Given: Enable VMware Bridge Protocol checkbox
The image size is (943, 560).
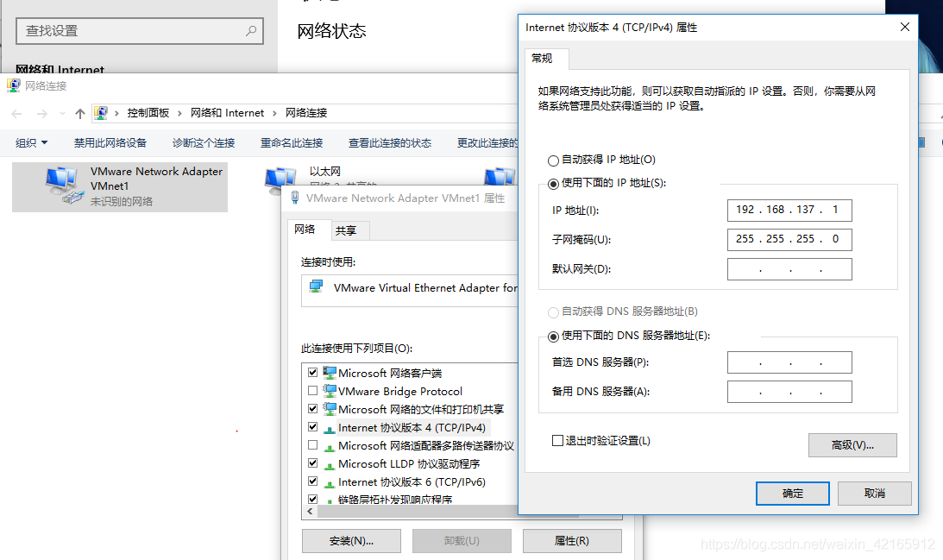Looking at the screenshot, I should pos(313,390).
